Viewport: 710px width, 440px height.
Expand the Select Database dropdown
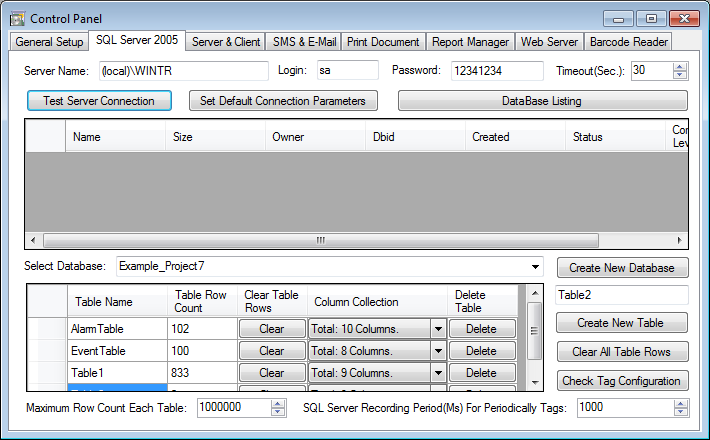(x=536, y=267)
